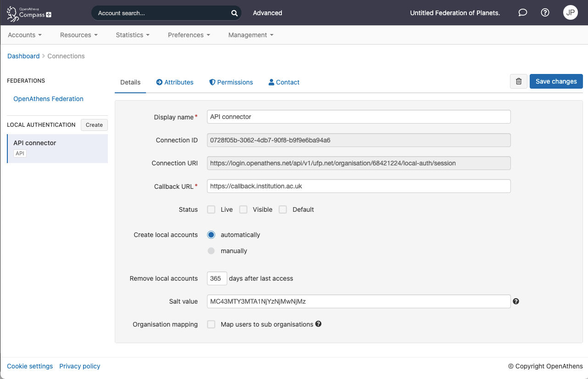Open the Accounts dropdown menu

coord(25,35)
